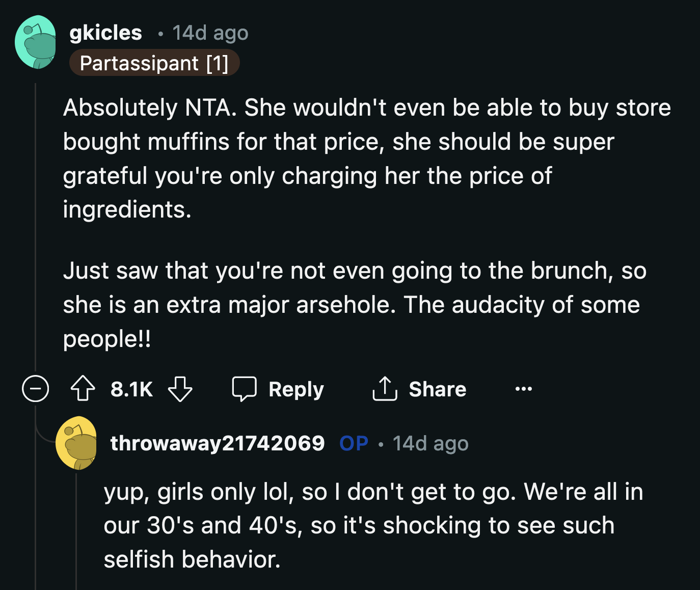700x590 pixels.
Task: Click the blue OP badge
Action: pyautogui.click(x=354, y=444)
